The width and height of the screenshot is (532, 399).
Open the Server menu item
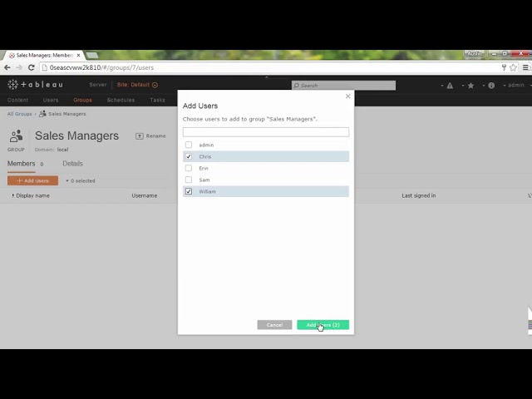click(98, 85)
